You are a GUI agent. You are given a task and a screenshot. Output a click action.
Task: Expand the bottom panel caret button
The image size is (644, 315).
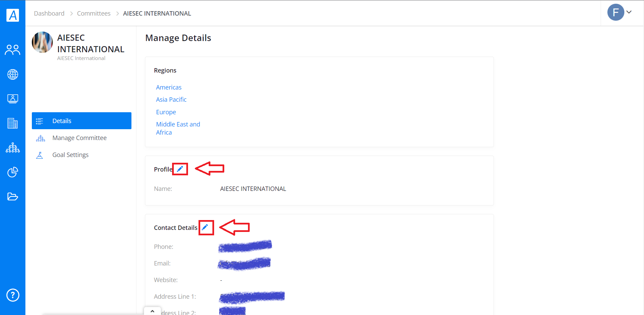click(x=152, y=311)
